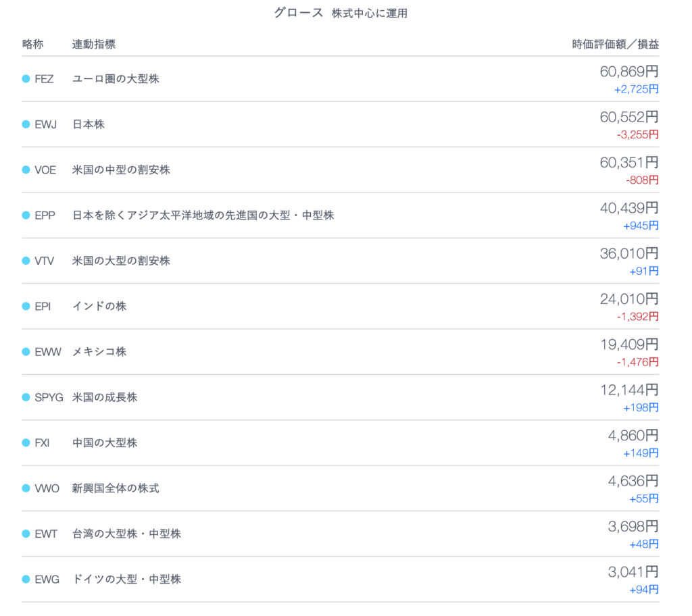Click the loss value -1,476円
This screenshot has height=616, width=692.
(638, 362)
